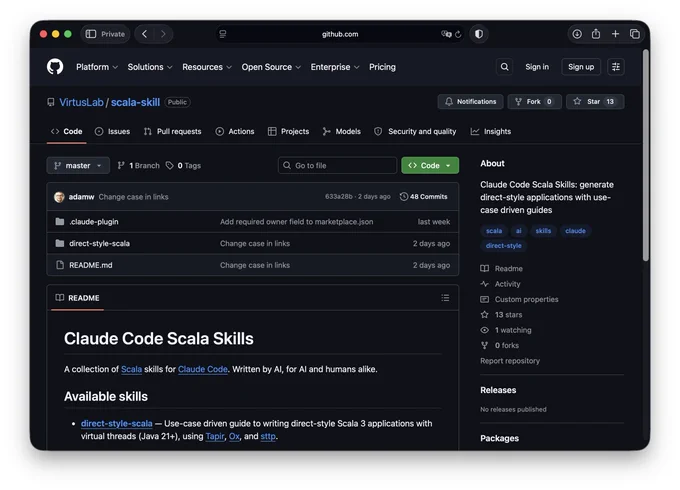Open the Safari downloads icon
The height and width of the screenshot is (490, 680).
click(577, 34)
